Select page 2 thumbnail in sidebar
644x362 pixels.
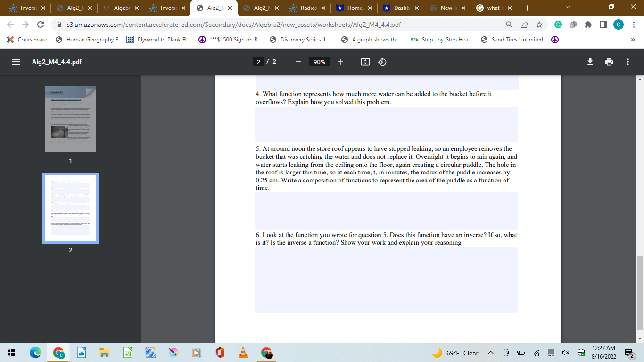(71, 208)
